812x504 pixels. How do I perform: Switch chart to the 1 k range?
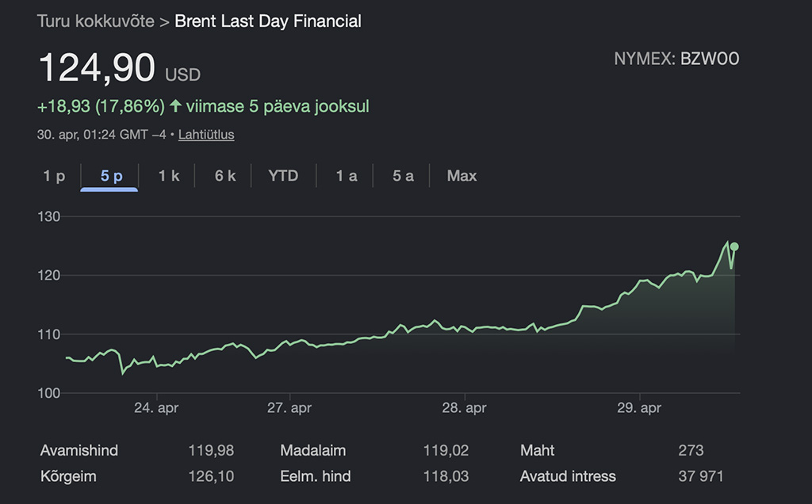click(x=169, y=176)
